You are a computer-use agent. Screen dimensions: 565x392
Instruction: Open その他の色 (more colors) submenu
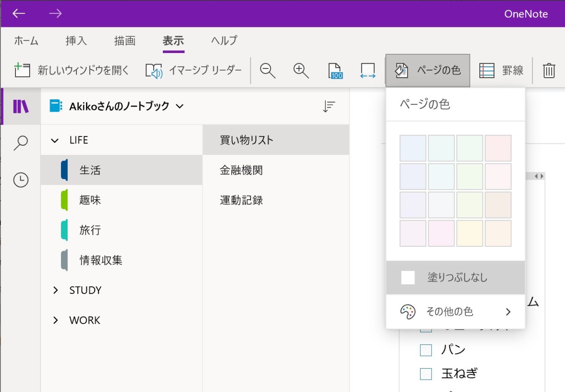point(455,312)
